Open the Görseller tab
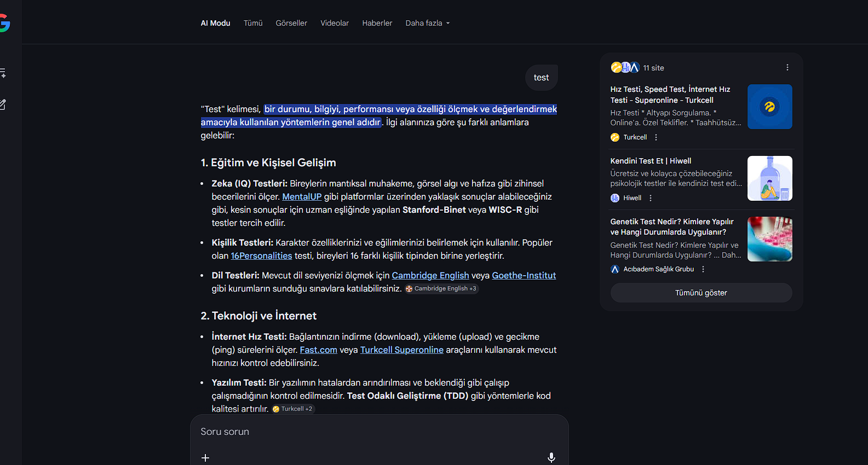Viewport: 868px width, 465px height. click(x=291, y=23)
